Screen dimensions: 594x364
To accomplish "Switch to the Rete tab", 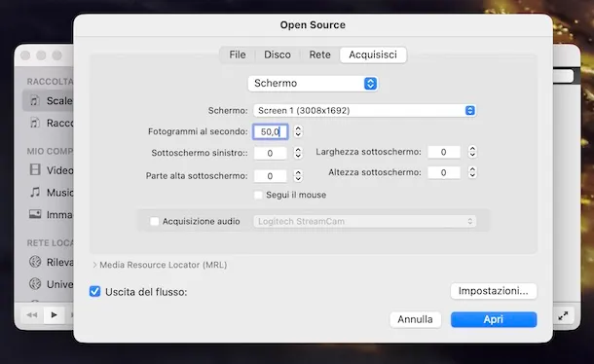I will [319, 55].
